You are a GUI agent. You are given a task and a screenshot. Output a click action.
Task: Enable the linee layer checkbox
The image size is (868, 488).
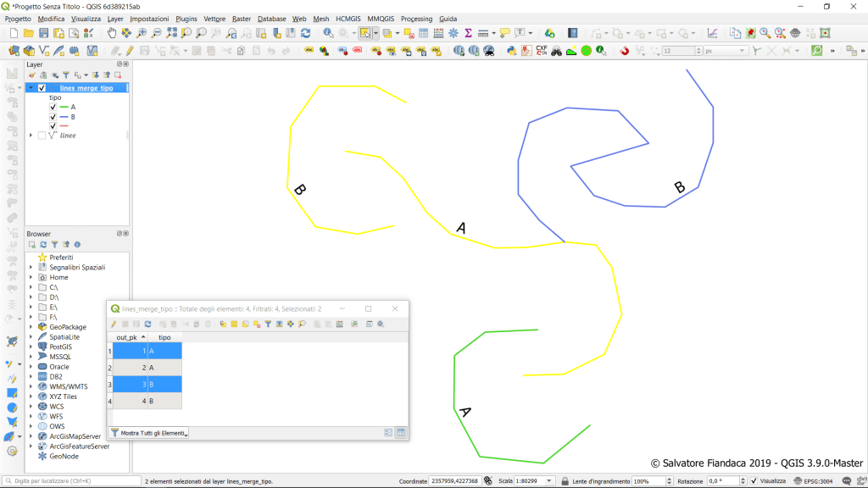tap(42, 136)
